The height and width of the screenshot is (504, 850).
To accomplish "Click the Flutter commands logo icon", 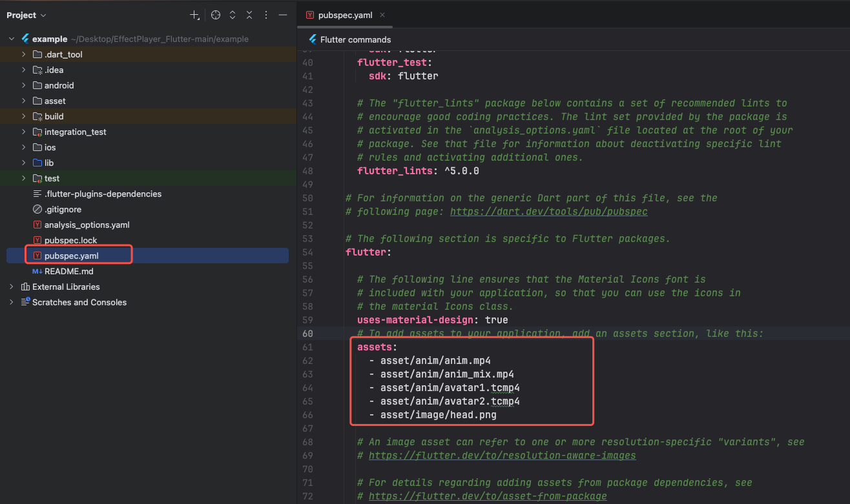I will 313,39.
